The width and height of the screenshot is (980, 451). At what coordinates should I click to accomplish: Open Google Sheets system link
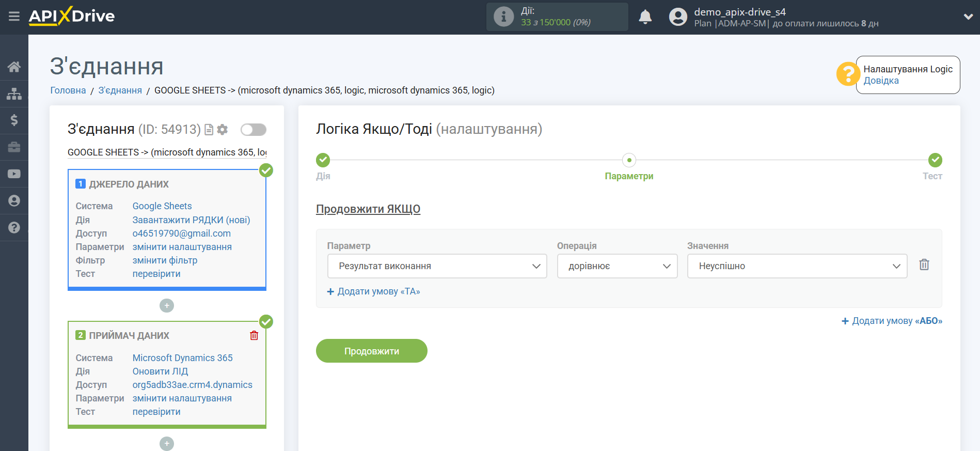[x=162, y=206]
